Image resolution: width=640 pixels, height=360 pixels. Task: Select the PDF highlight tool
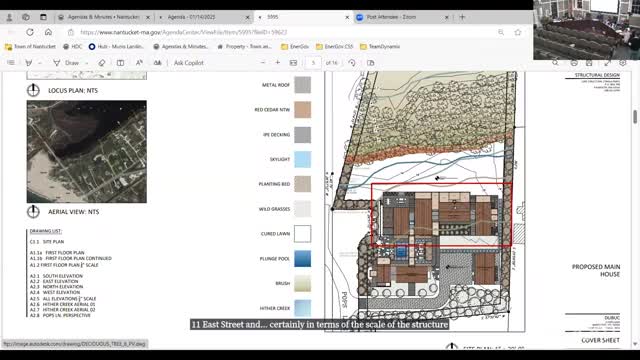29,63
